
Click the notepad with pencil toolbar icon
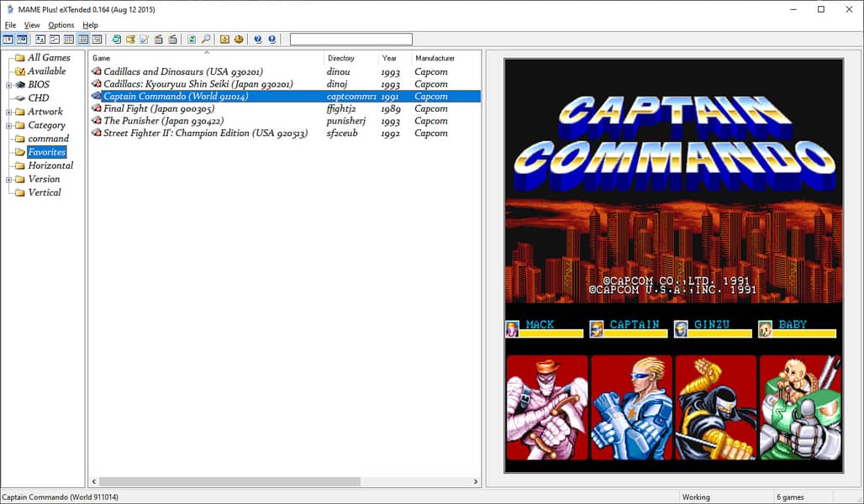pyautogui.click(x=145, y=39)
